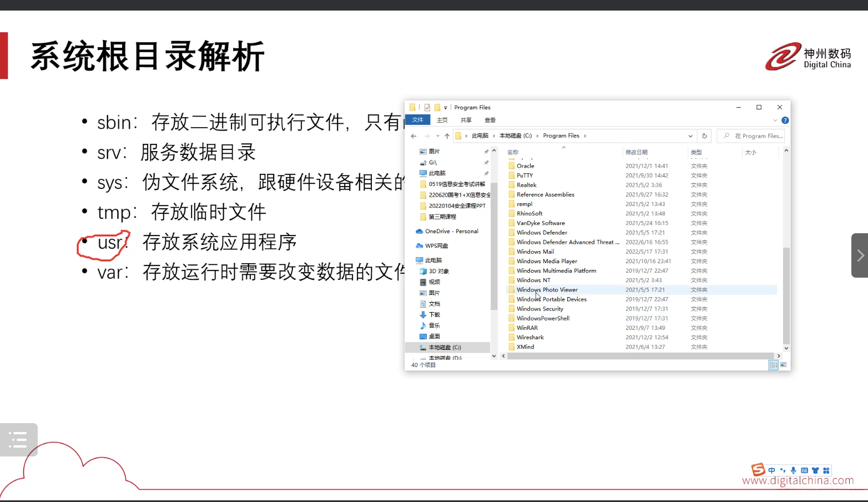Select the Windows Defender folder
Viewport: 868px width, 502px height.
click(x=542, y=233)
